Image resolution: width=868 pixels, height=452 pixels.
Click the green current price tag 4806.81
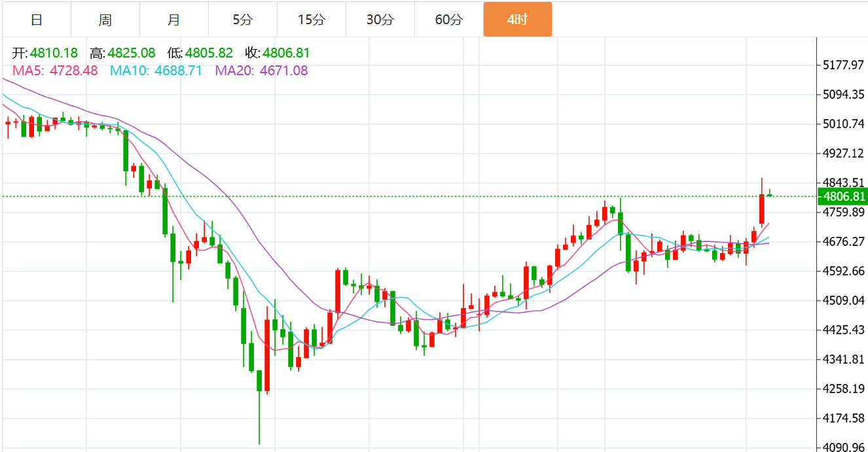coord(844,196)
